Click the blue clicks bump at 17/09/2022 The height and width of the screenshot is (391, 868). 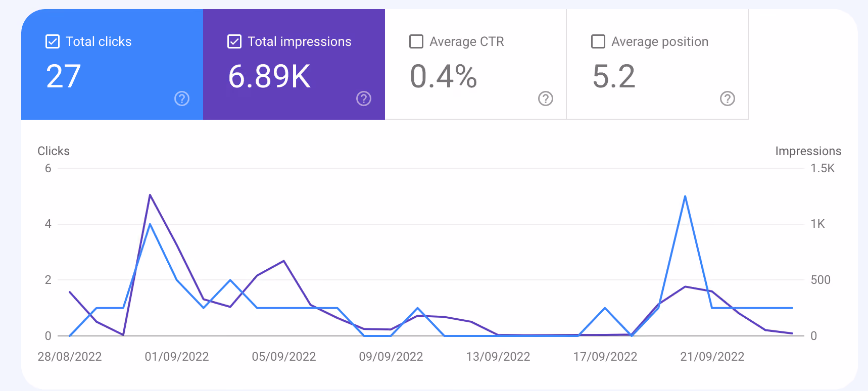(x=605, y=308)
